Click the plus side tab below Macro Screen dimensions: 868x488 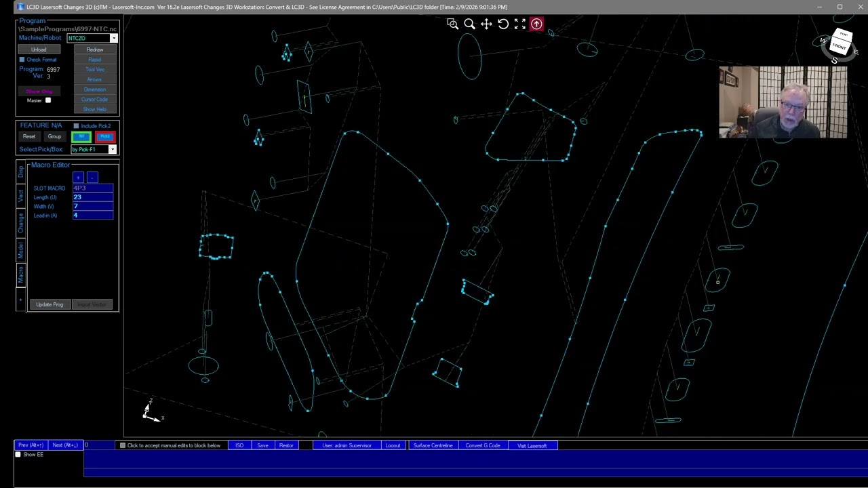tap(20, 300)
